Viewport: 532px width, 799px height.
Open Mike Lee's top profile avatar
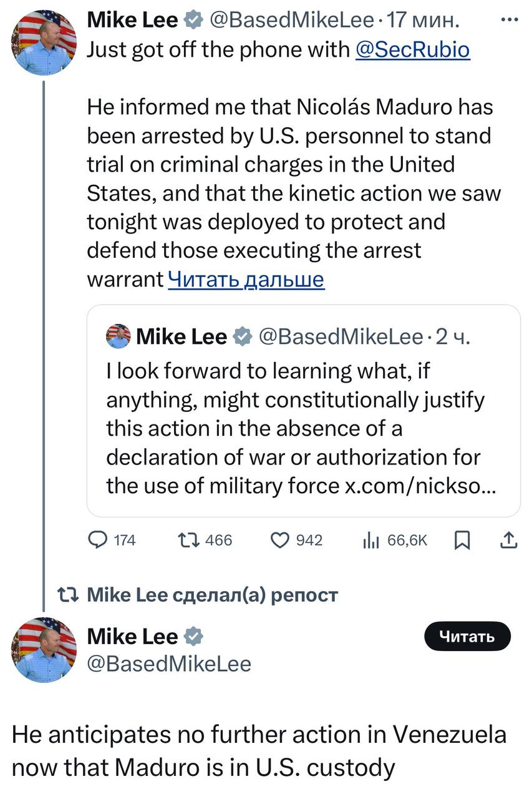[44, 42]
